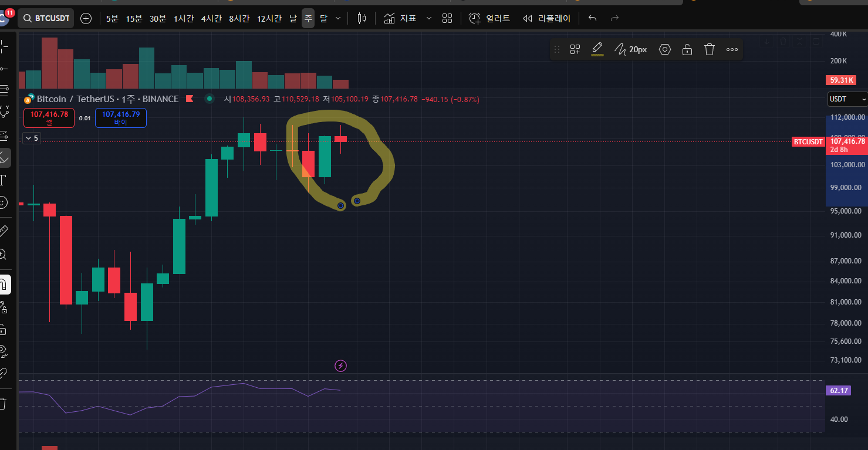Click the user profile avatar with 11 badge

[x=5, y=17]
